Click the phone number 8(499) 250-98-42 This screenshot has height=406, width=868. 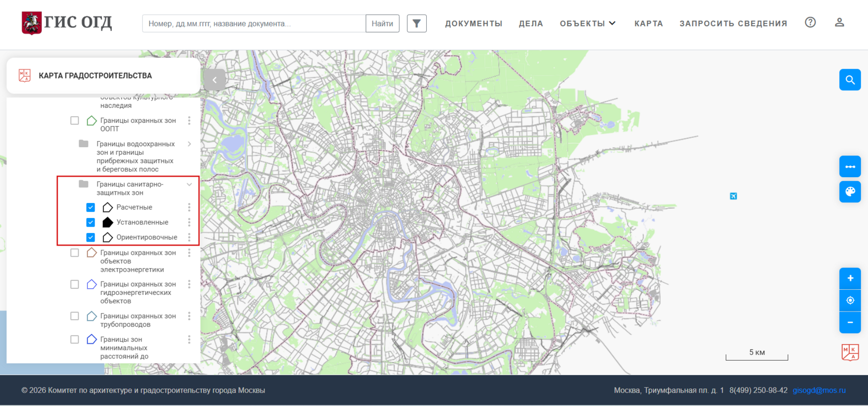tap(758, 390)
